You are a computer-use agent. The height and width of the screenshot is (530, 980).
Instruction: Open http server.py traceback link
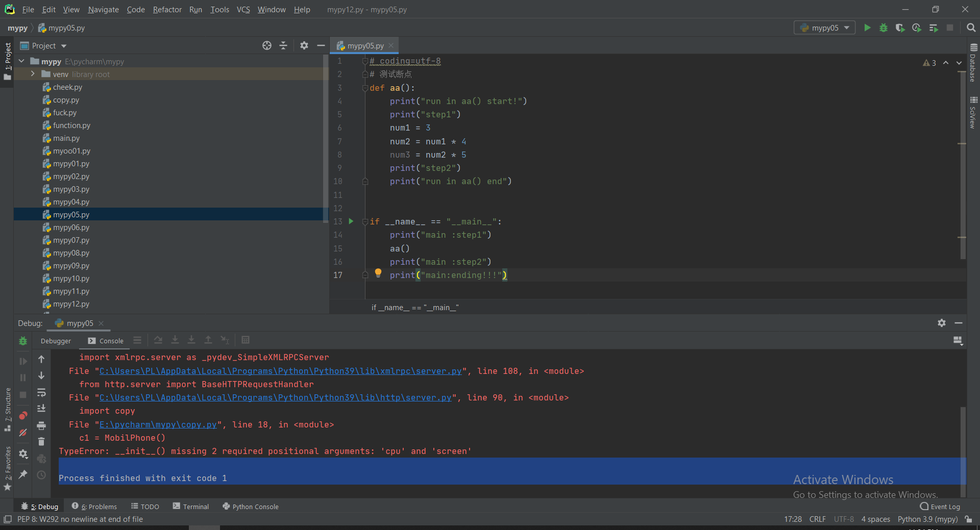coord(275,397)
